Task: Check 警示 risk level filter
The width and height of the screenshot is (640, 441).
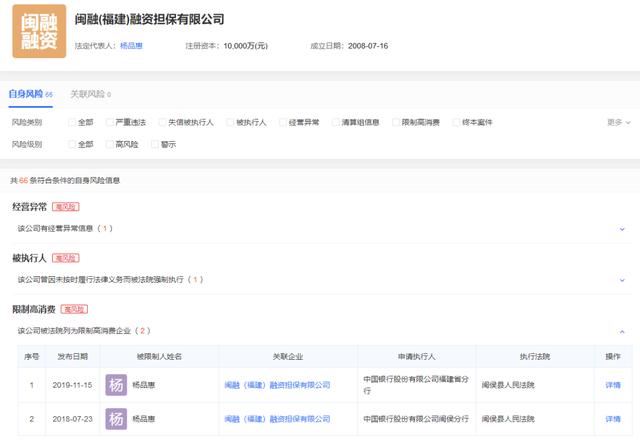Action: point(155,144)
